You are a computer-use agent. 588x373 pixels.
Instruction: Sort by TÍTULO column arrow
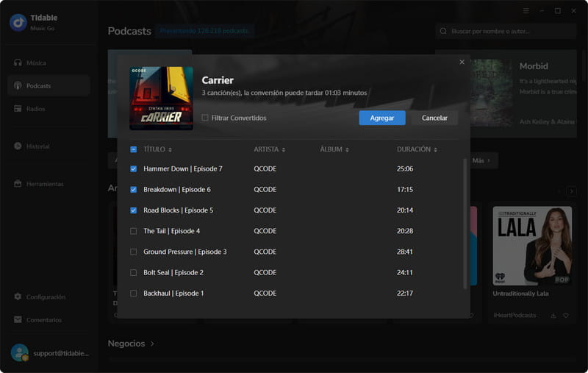coord(170,150)
